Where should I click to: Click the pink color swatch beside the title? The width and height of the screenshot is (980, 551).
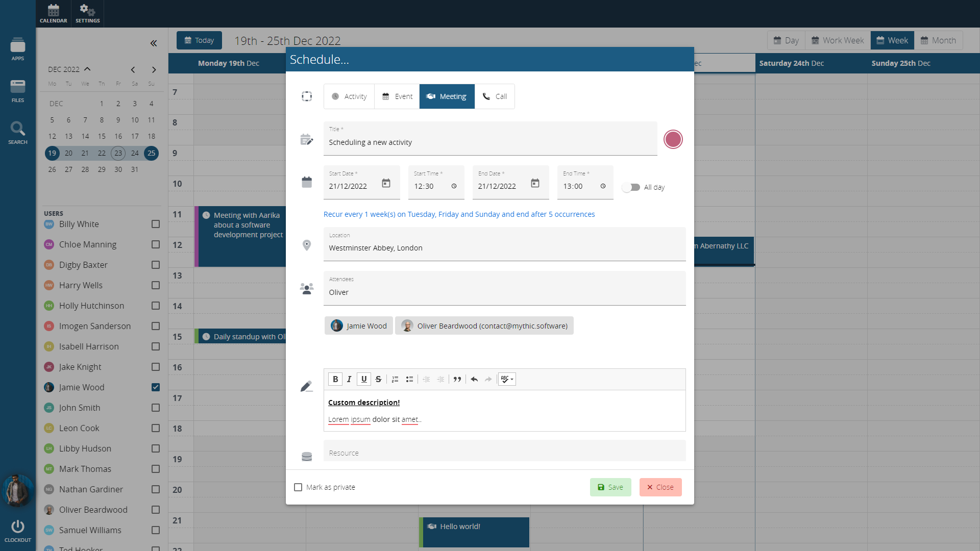coord(673,139)
